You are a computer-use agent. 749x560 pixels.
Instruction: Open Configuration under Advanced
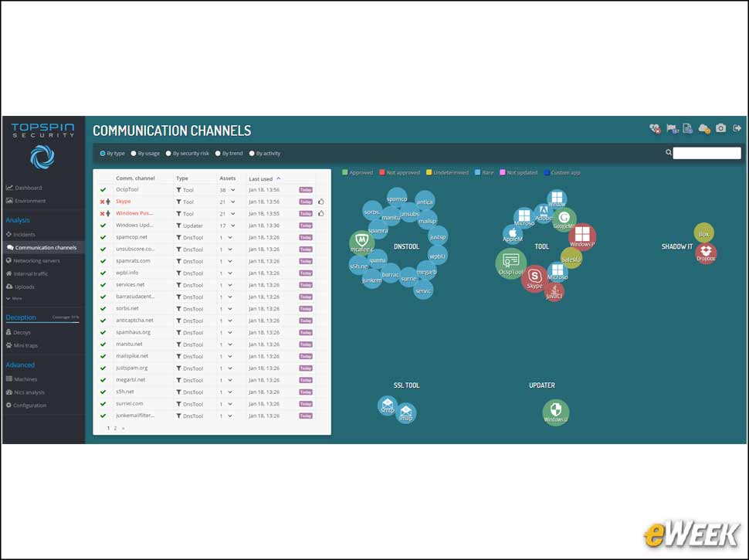26,406
